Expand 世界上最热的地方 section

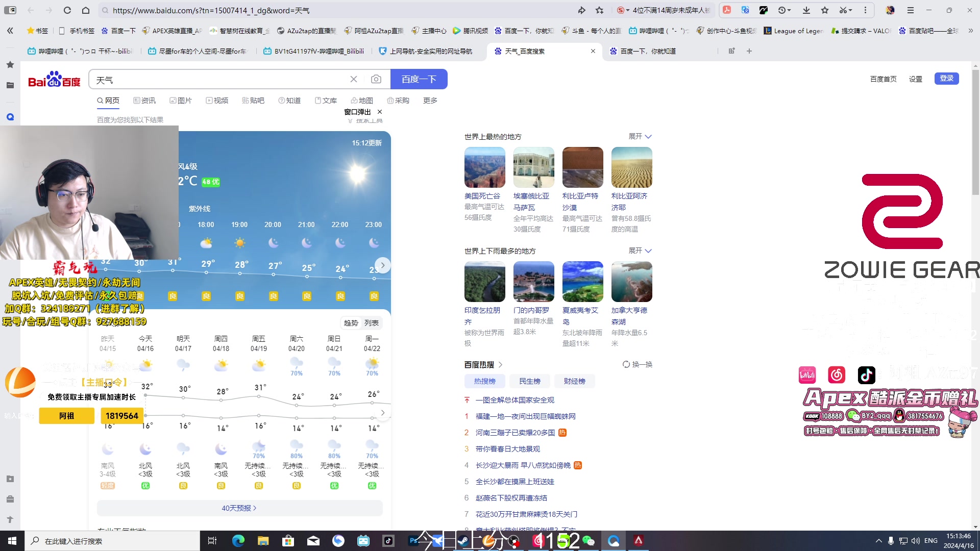(640, 137)
